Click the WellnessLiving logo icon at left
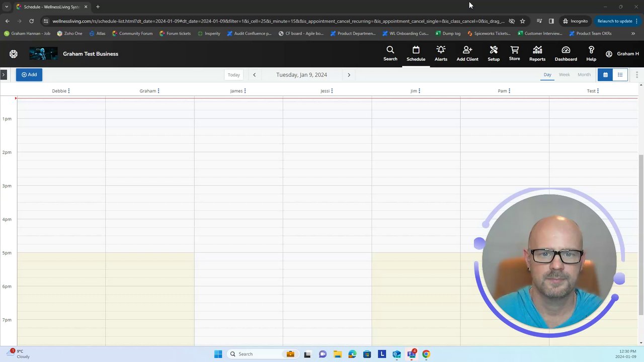644x362 pixels. tap(14, 54)
